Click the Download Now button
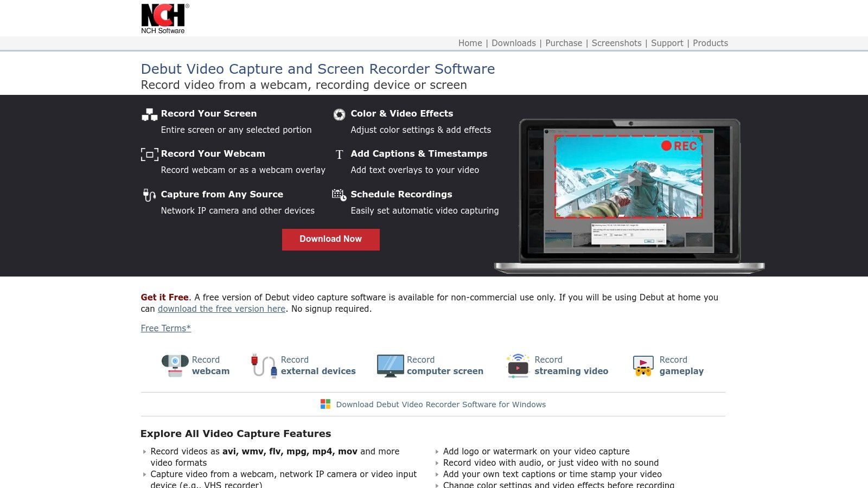 [330, 239]
